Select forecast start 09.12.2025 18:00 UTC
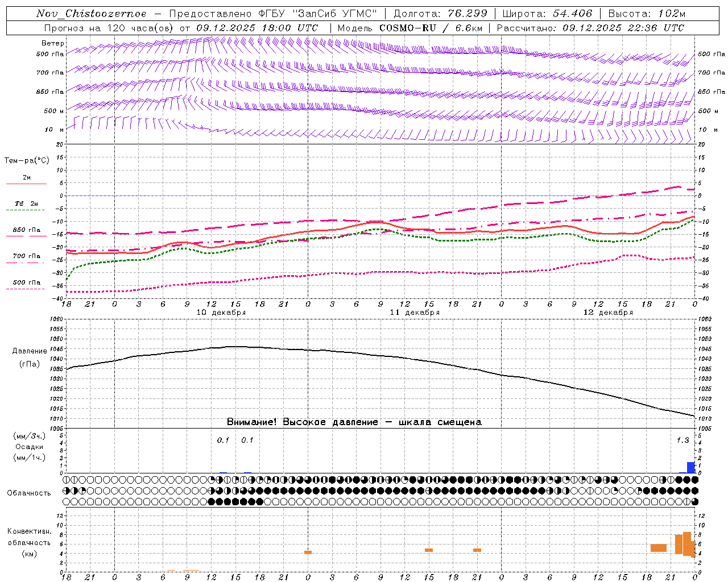728x582 pixels. (x=257, y=28)
